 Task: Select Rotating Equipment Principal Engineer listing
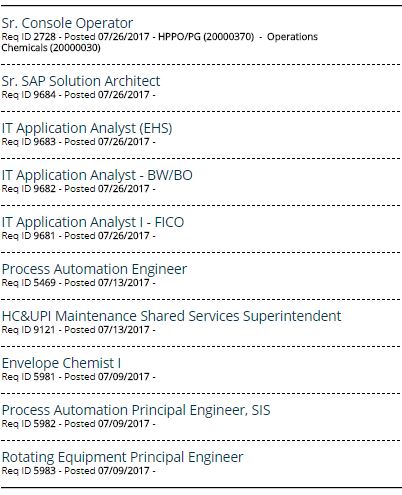click(122, 457)
